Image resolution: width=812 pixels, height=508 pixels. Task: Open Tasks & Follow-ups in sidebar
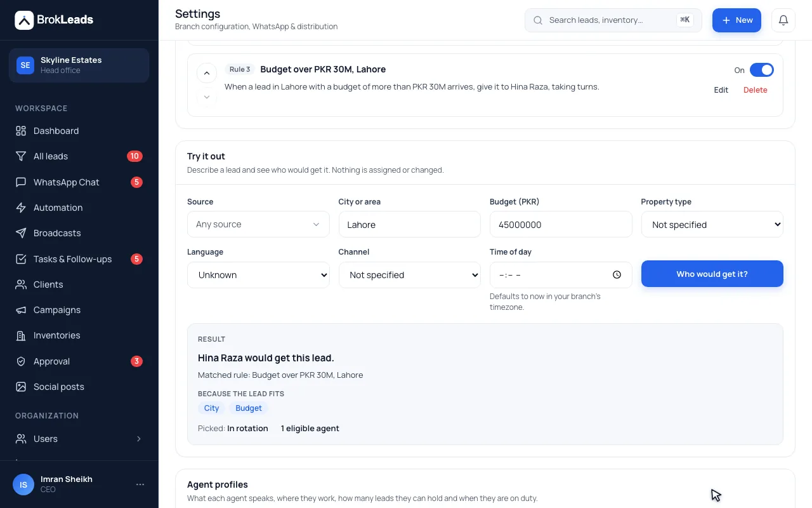point(79,259)
